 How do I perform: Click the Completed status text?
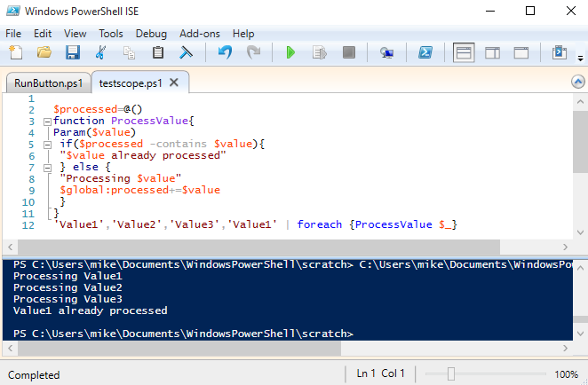(x=34, y=375)
